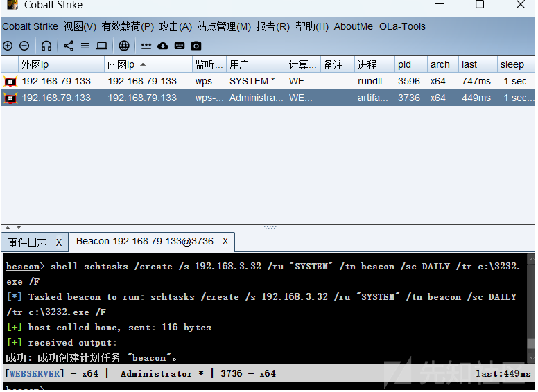Sort by pid column header
The height and width of the screenshot is (392, 538).
coord(411,64)
